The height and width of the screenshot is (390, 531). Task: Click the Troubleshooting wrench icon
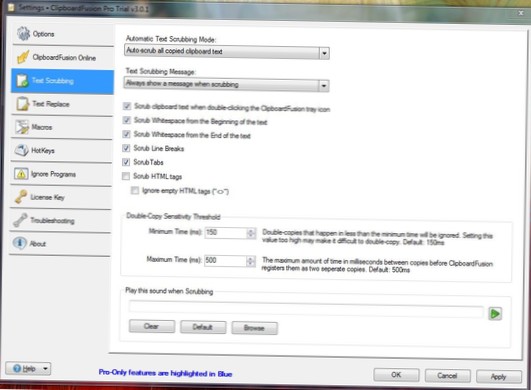[x=20, y=220]
